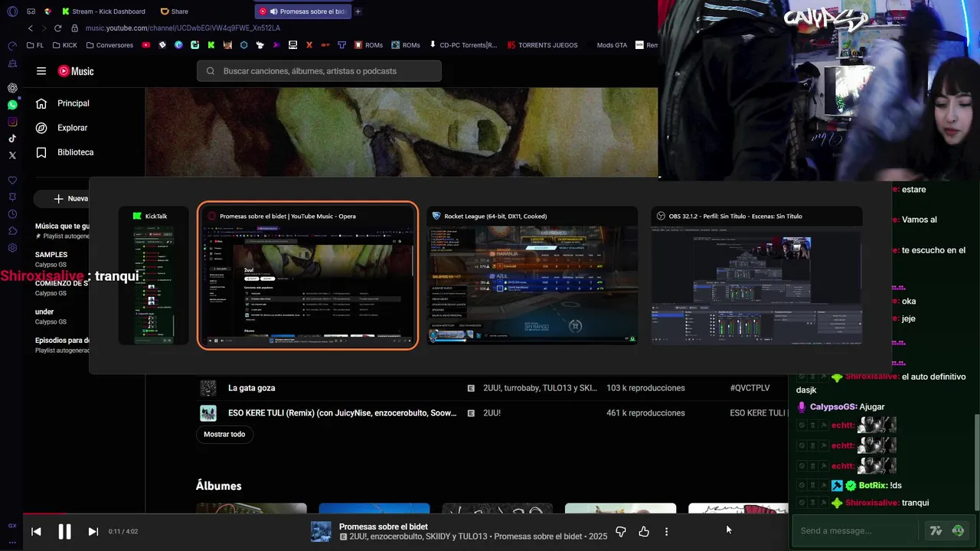Click the Opera menu logo
980x551 pixels.
pyautogui.click(x=12, y=11)
